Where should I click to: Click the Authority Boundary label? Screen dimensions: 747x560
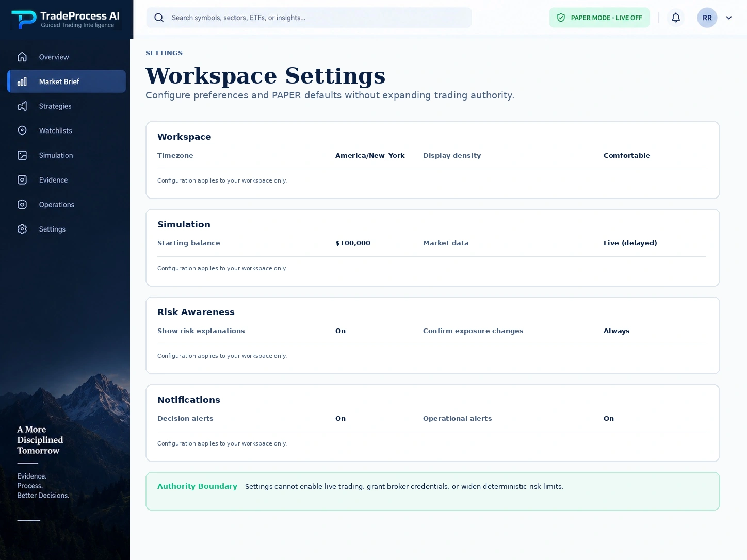click(x=197, y=486)
